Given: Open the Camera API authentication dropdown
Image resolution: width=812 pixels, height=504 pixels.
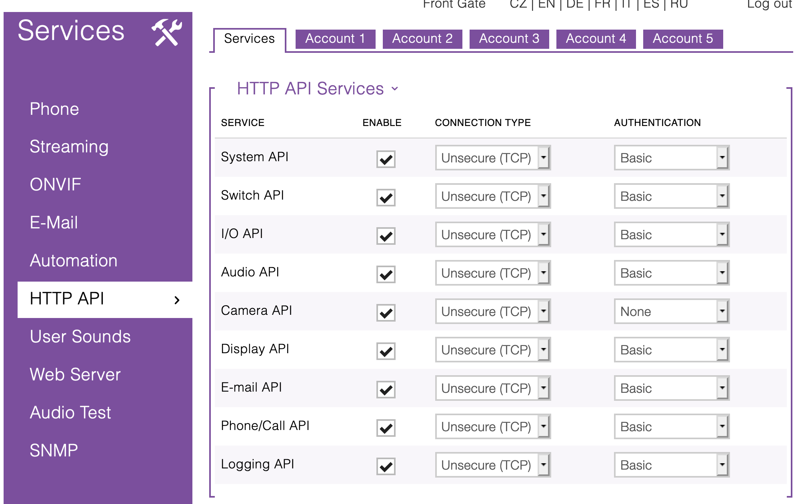Looking at the screenshot, I should tap(671, 311).
